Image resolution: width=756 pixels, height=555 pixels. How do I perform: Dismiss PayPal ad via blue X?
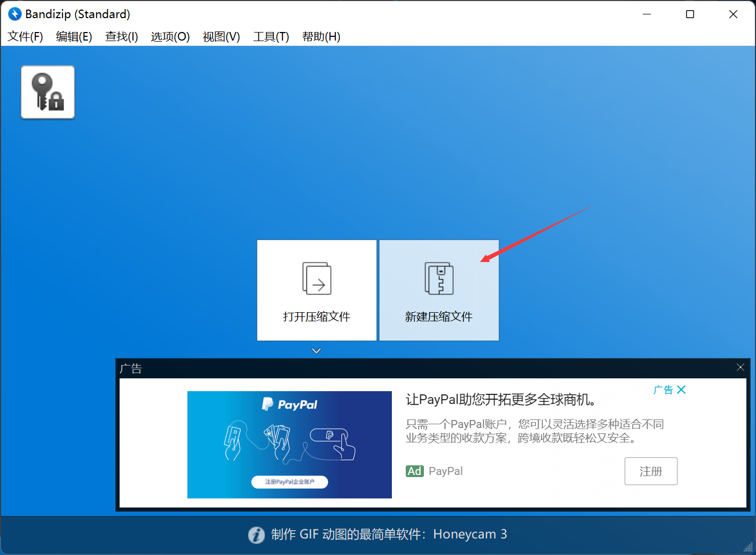pyautogui.click(x=681, y=390)
